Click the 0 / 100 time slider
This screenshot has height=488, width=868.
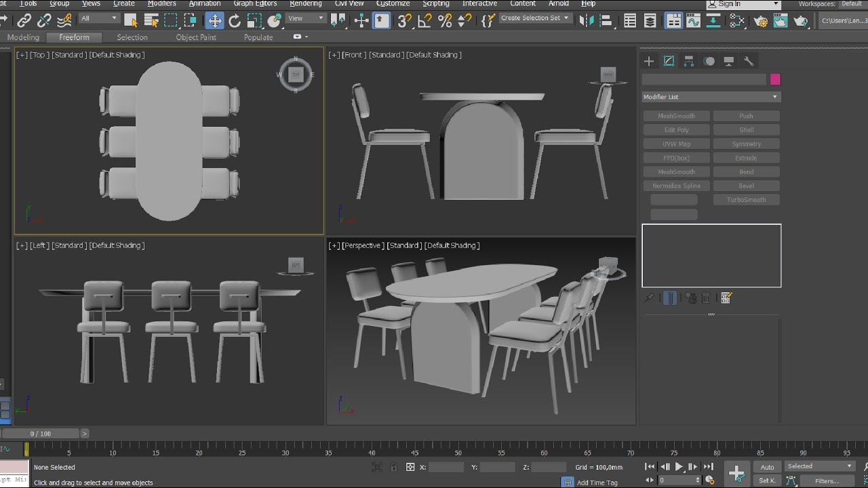pyautogui.click(x=41, y=433)
